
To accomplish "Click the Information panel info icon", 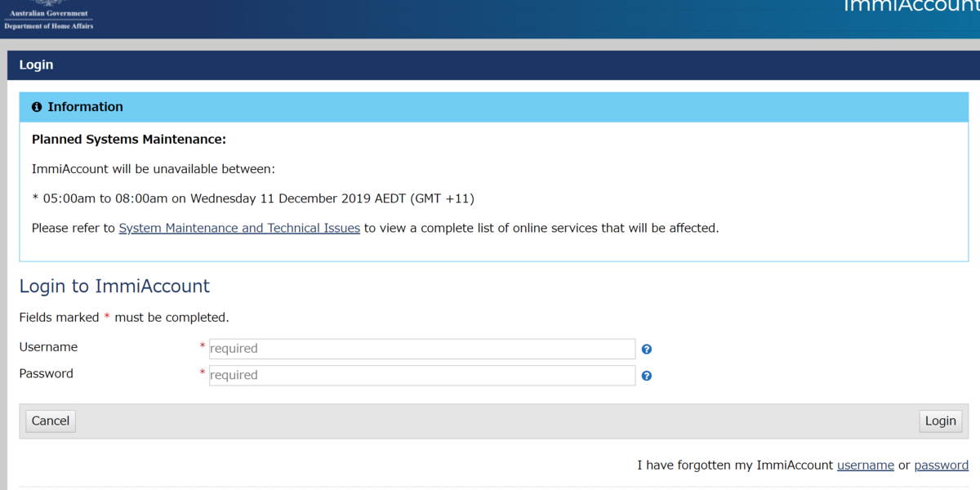I will pos(37,107).
